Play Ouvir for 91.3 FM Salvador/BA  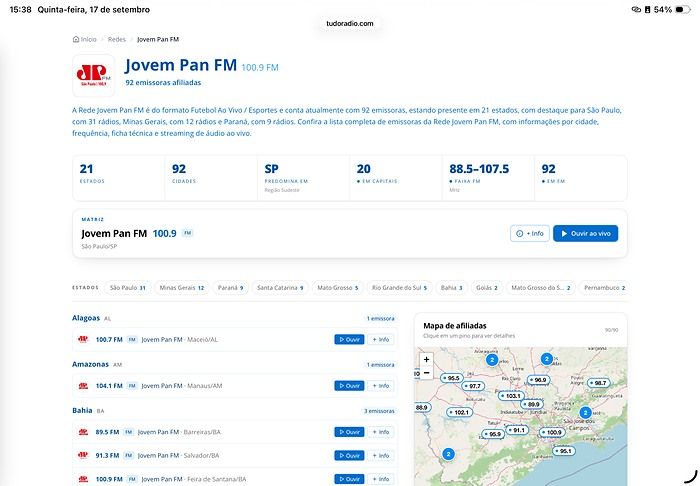(349, 456)
